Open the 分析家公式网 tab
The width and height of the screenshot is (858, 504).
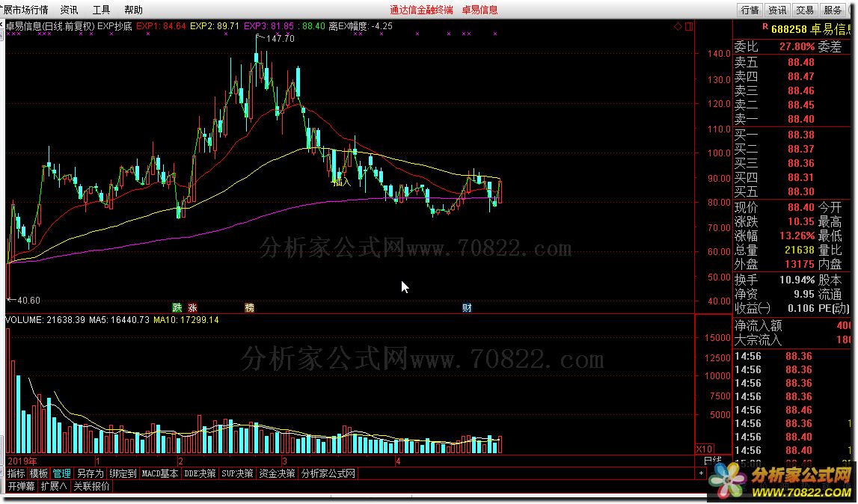[x=328, y=473]
